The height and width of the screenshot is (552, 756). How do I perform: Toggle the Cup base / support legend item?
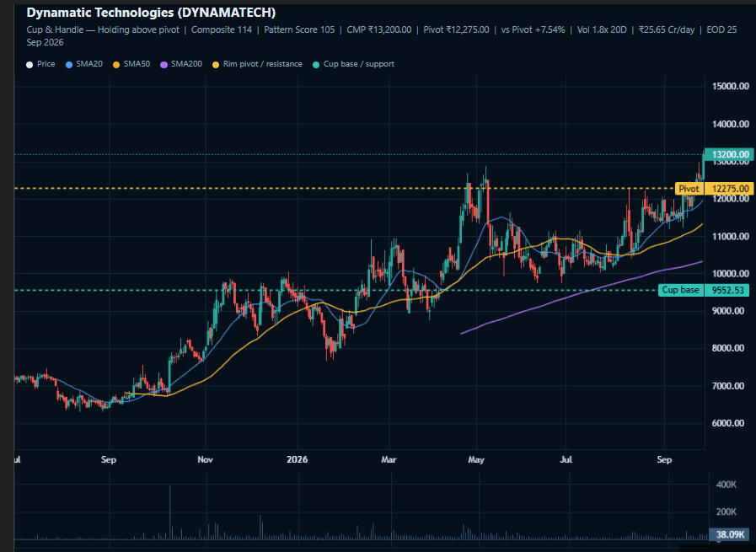353,64
